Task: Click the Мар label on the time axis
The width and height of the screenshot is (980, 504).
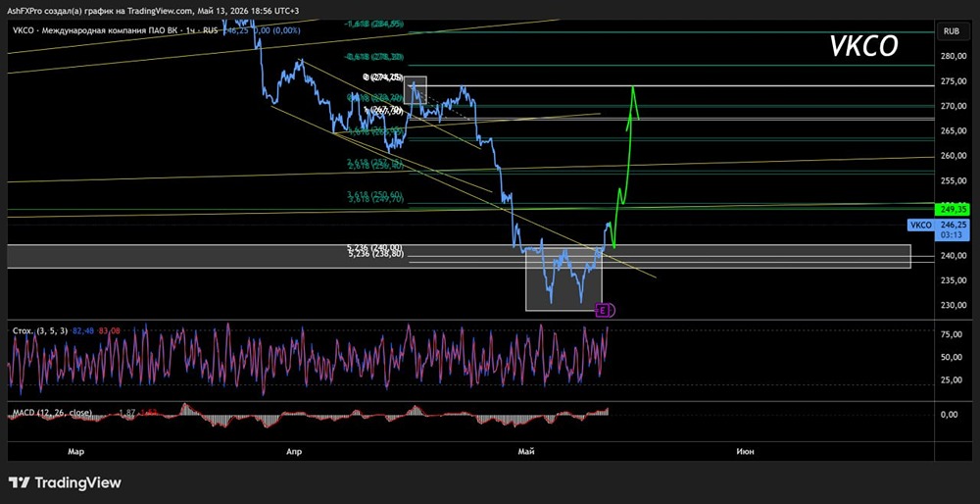Action: click(x=75, y=451)
